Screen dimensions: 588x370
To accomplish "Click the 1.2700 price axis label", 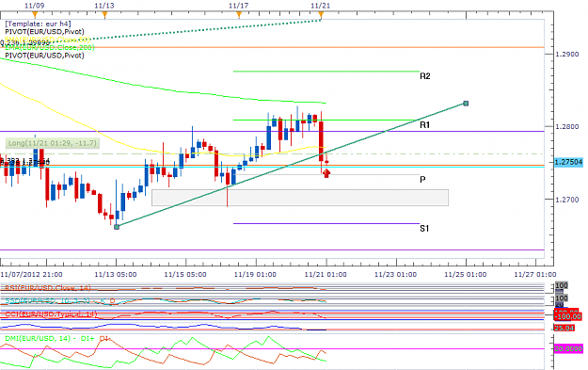I will (567, 200).
